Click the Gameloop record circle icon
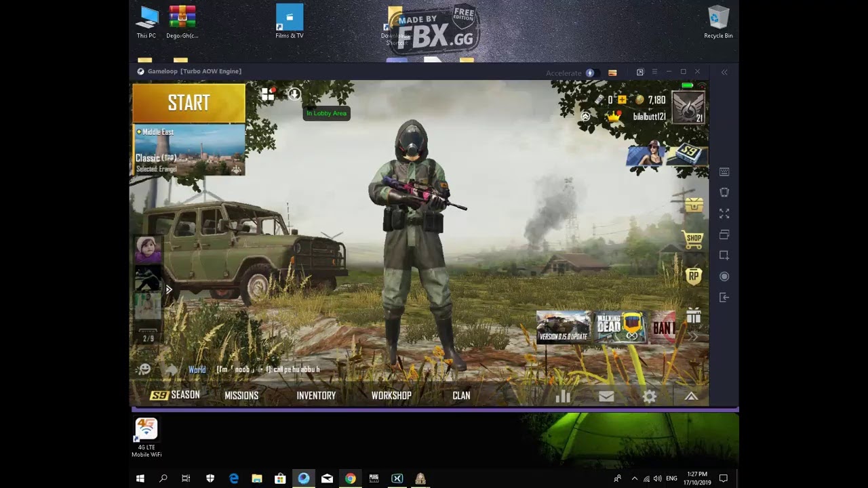 (724, 277)
